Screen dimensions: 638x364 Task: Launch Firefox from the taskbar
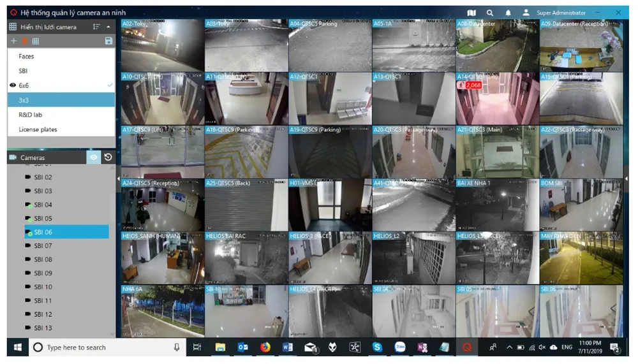click(265, 347)
